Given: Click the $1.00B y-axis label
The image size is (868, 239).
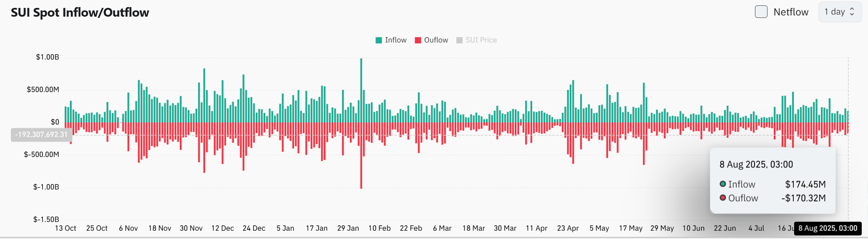Looking at the screenshot, I should pos(48,57).
